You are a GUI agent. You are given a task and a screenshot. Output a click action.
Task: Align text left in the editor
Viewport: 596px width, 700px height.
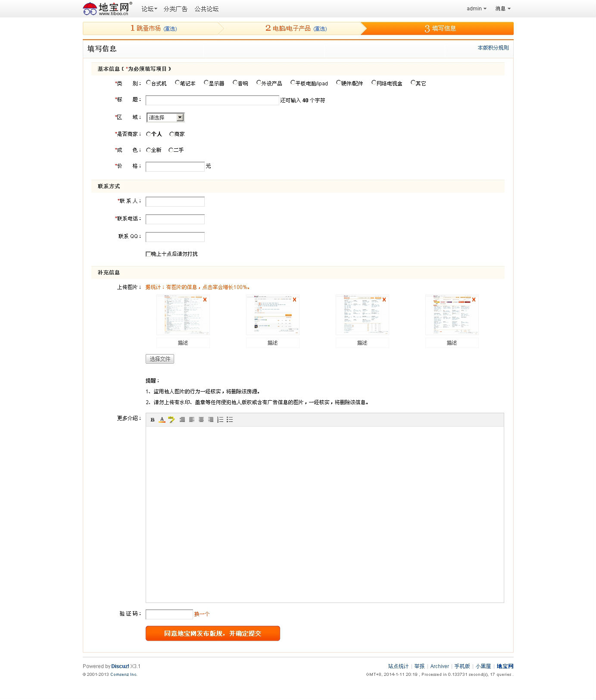coord(192,420)
